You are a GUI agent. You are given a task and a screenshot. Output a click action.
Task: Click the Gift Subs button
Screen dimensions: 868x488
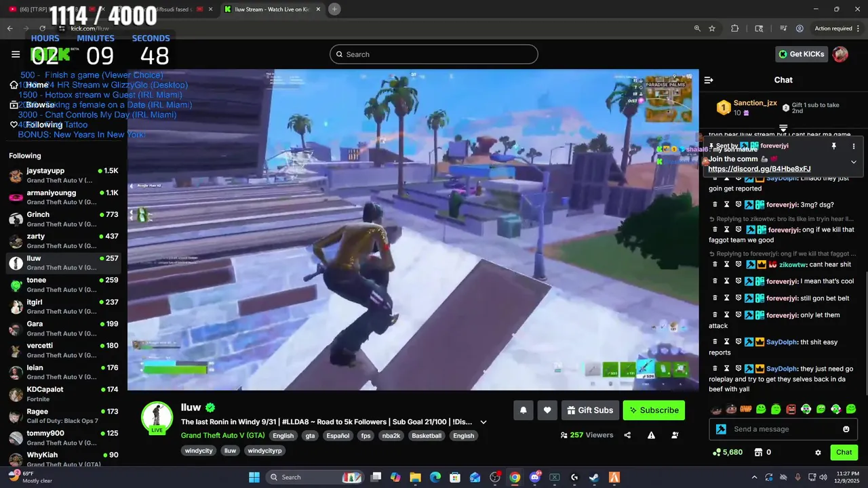tap(590, 410)
